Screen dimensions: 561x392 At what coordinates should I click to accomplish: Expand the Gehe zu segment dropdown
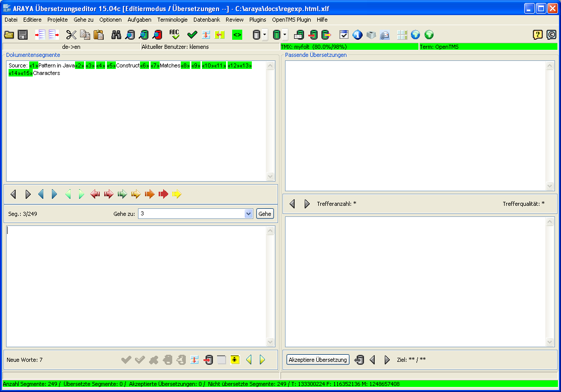(x=248, y=214)
